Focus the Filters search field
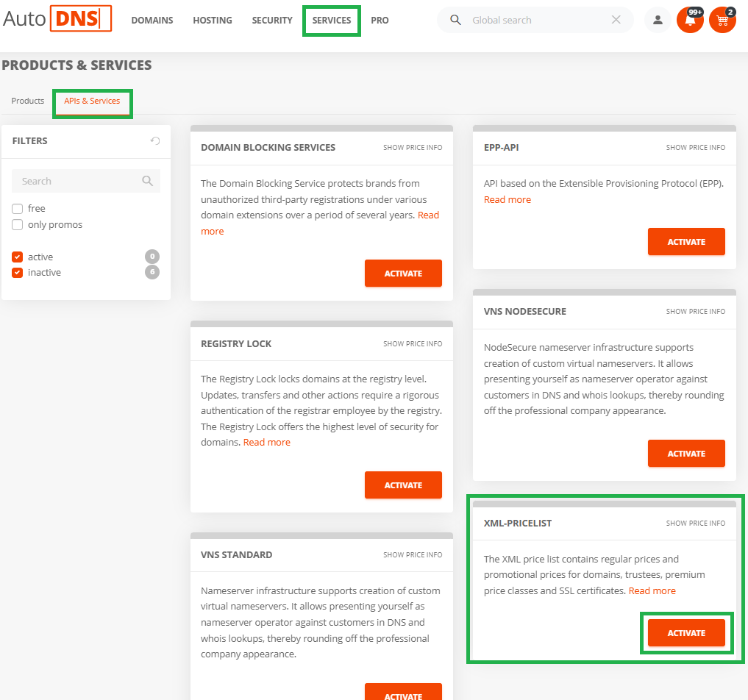The height and width of the screenshot is (700, 748). pos(86,181)
